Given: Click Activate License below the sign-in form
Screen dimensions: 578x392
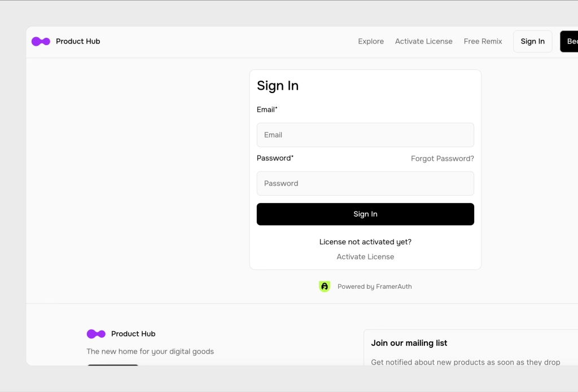Looking at the screenshot, I should pyautogui.click(x=365, y=257).
